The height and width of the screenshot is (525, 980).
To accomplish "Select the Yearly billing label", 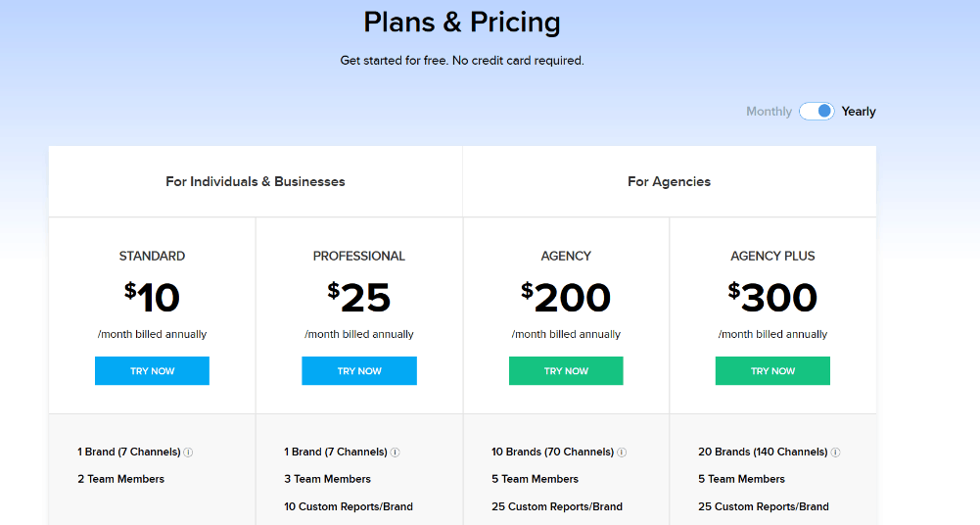I will pyautogui.click(x=859, y=112).
